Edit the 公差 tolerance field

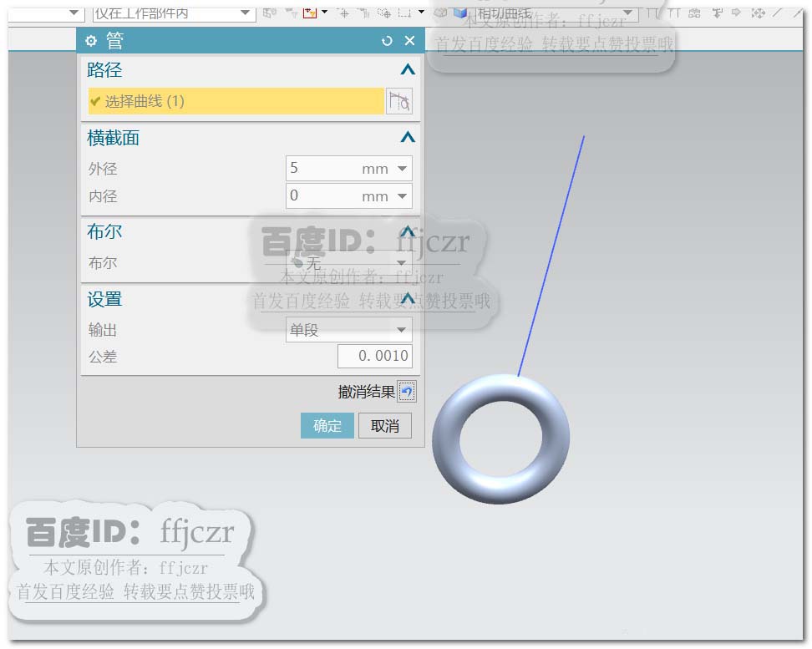point(375,356)
